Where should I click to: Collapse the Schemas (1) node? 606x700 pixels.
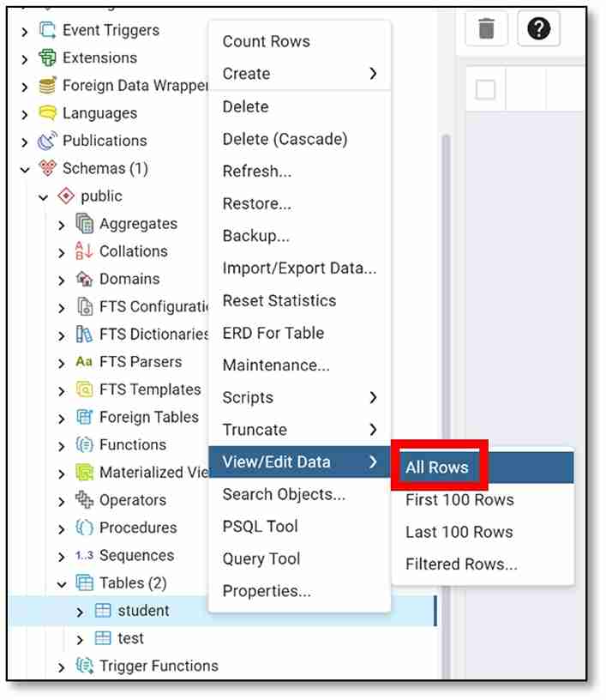coord(25,170)
